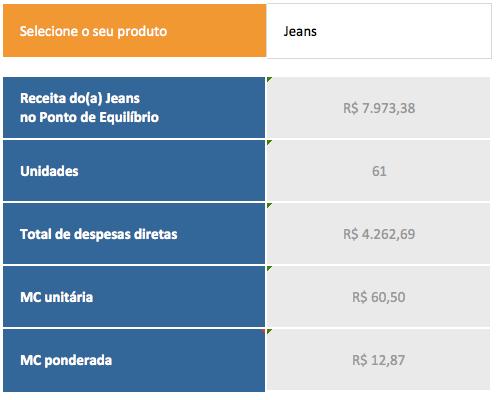Viewport: 500px width, 400px height.
Task: Click green corner marker on Unidades value cell
Action: pyautogui.click(x=269, y=143)
